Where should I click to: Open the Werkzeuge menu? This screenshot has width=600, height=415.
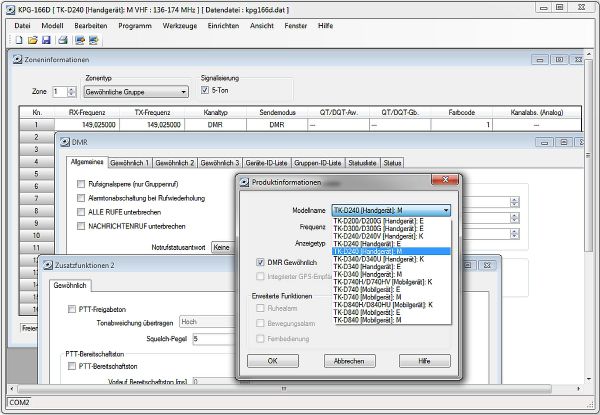coord(180,26)
